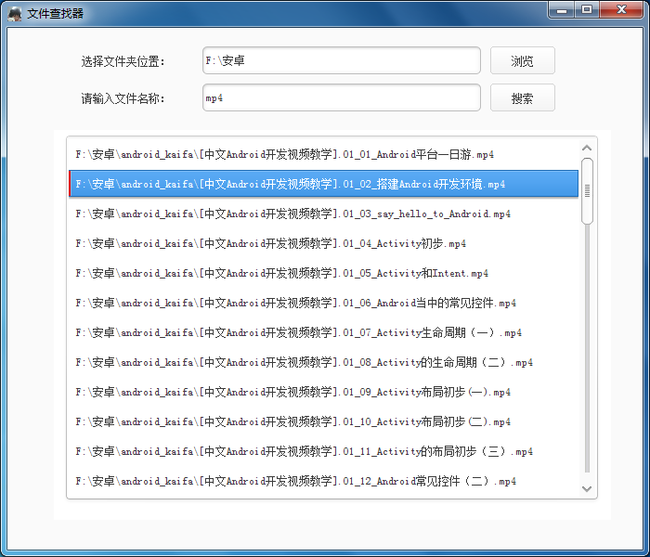The height and width of the screenshot is (557, 650).
Task: Close the 文件查找器 window
Action: pyautogui.click(x=621, y=10)
